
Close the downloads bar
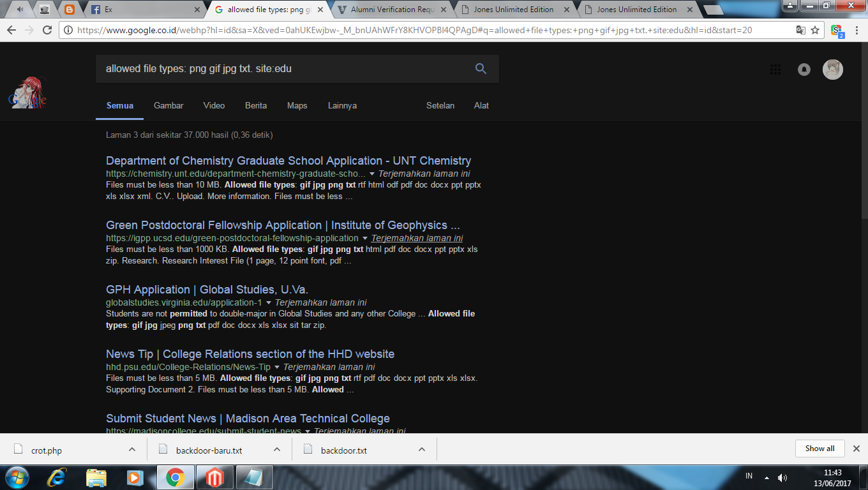tap(857, 449)
